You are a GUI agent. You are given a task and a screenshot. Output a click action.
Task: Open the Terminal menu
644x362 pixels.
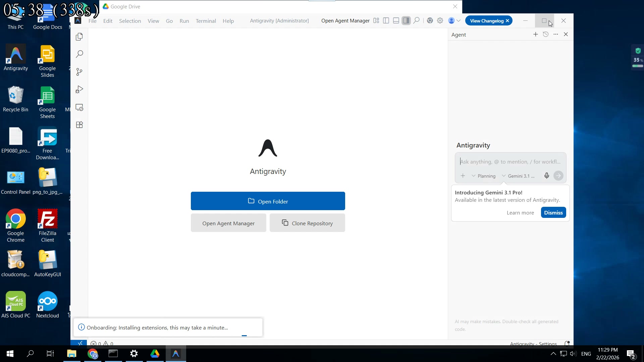pyautogui.click(x=206, y=21)
